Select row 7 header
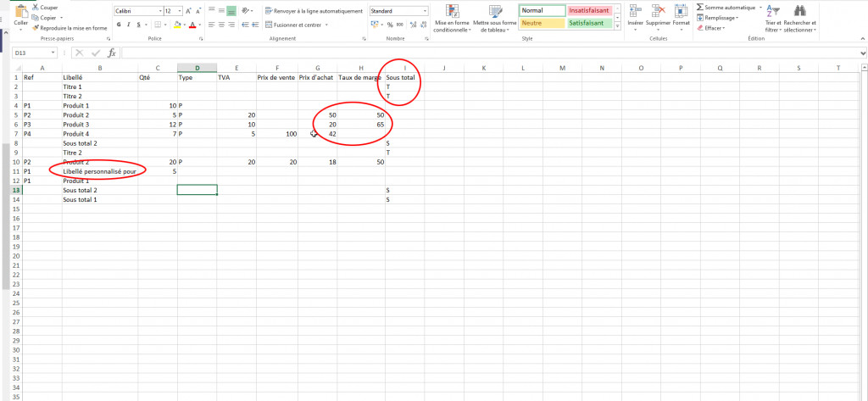 click(x=17, y=133)
